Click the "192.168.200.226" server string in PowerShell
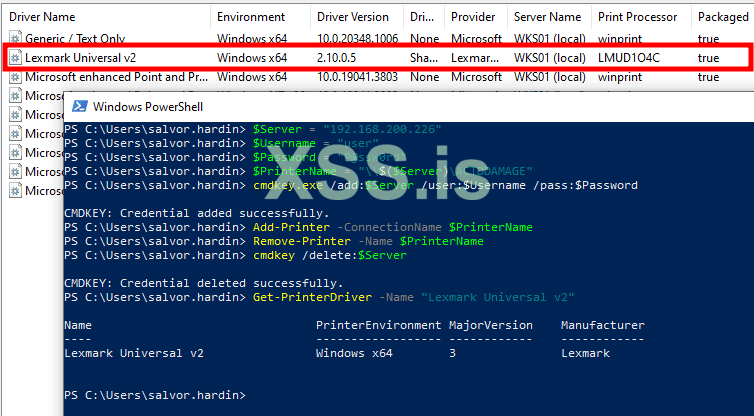Image resolution: width=754 pixels, height=416 pixels. pyautogui.click(x=382, y=129)
